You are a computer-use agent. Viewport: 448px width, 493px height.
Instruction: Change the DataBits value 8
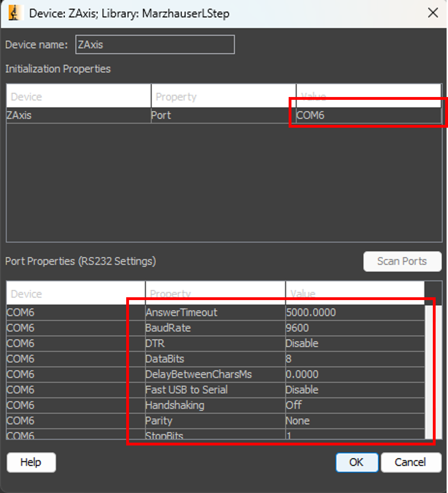(x=355, y=359)
